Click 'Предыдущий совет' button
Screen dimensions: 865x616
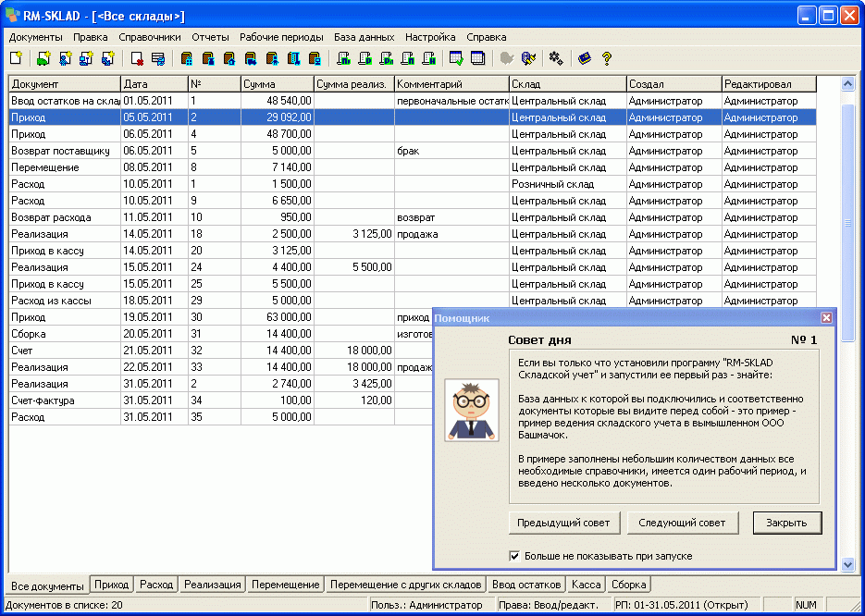[563, 523]
